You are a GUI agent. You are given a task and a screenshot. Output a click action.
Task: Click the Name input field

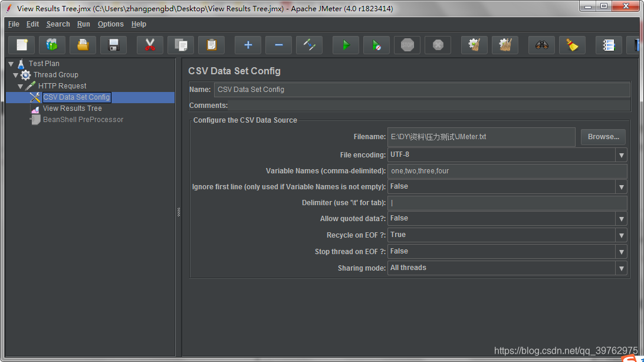coord(422,90)
